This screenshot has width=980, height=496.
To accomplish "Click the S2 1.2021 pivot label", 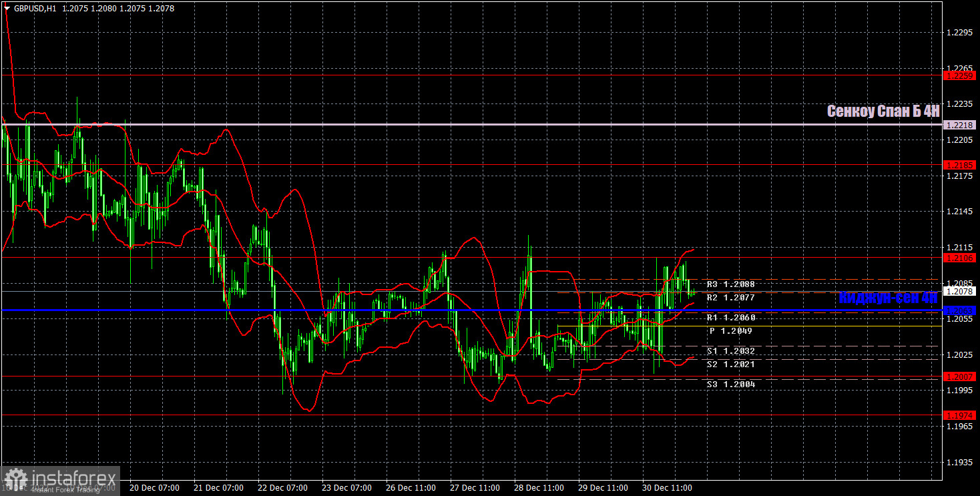I will coord(731,364).
